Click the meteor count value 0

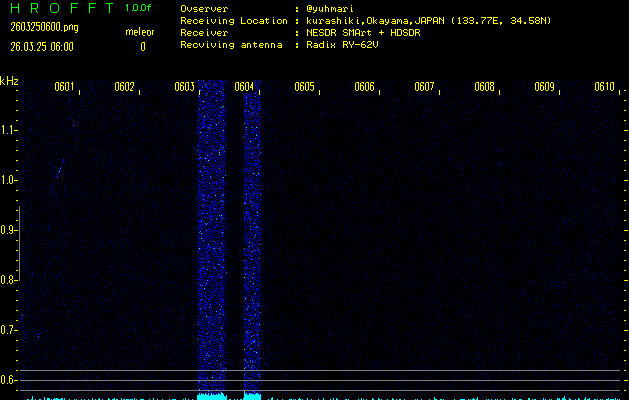tap(143, 47)
